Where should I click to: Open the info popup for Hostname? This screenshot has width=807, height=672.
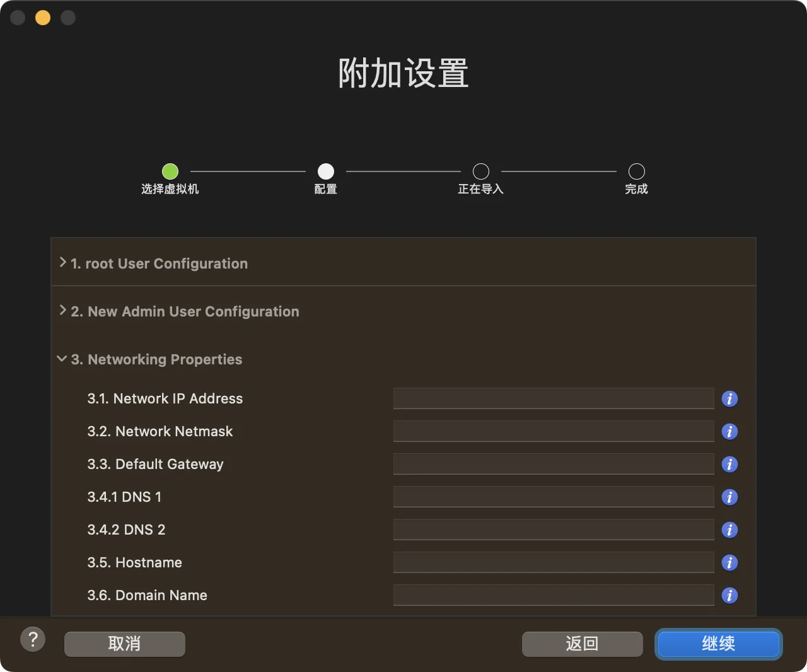point(729,562)
